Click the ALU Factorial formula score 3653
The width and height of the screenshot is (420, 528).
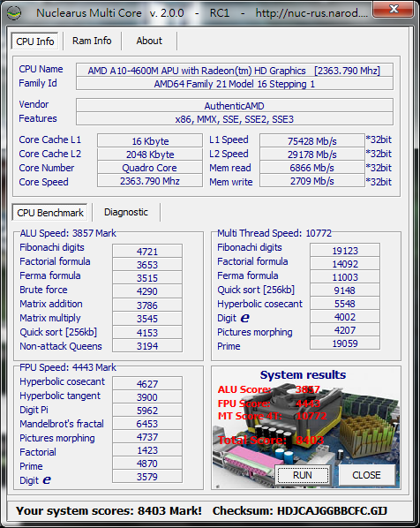147,265
